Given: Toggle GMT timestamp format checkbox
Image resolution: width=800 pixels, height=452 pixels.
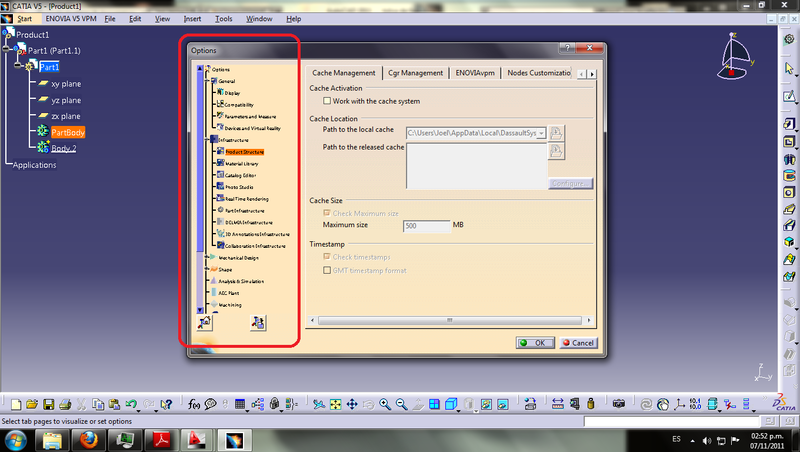Looking at the screenshot, I should pos(327,270).
